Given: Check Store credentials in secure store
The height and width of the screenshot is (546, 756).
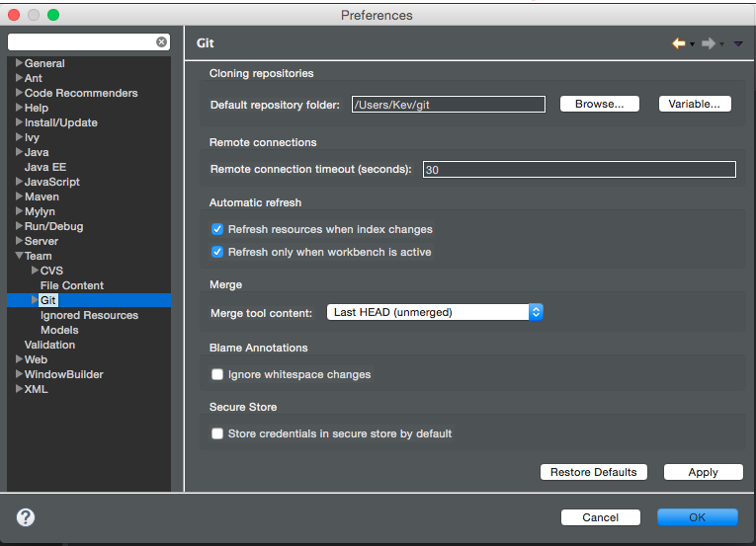Looking at the screenshot, I should point(217,433).
